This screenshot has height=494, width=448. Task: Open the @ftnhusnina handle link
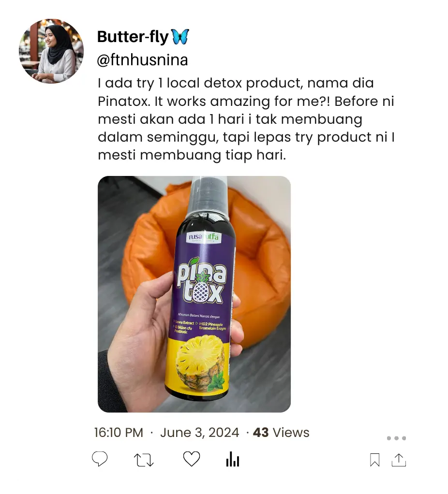click(x=142, y=60)
